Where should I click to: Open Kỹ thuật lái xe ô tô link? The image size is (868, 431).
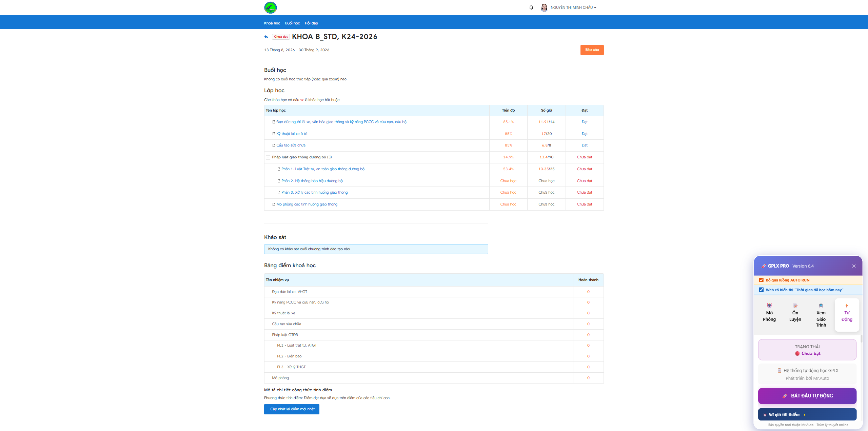pos(292,134)
